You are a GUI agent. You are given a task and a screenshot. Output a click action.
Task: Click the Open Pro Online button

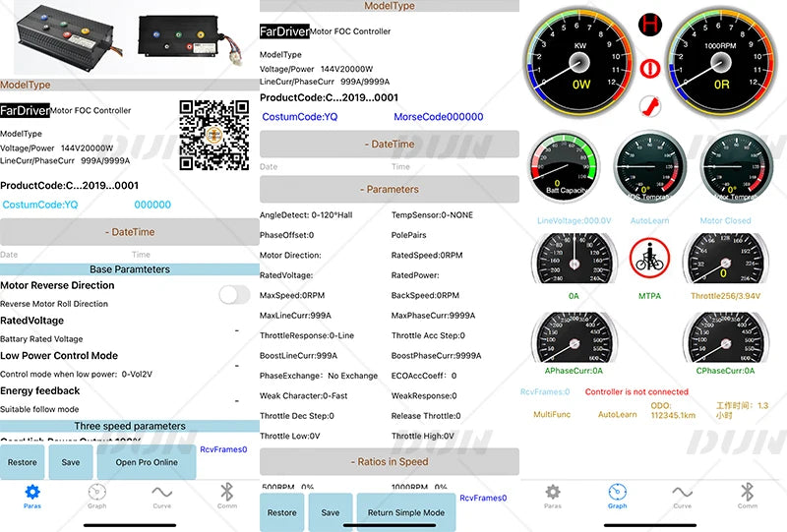click(147, 462)
